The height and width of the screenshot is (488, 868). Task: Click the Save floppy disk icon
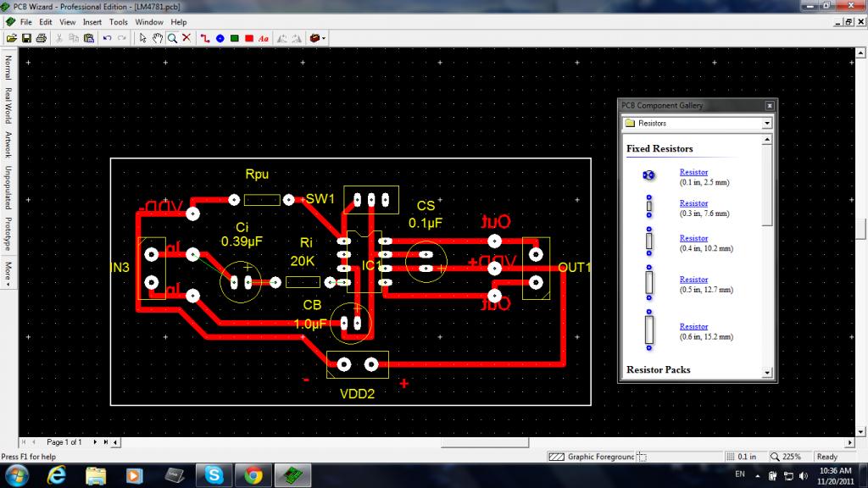(x=26, y=38)
